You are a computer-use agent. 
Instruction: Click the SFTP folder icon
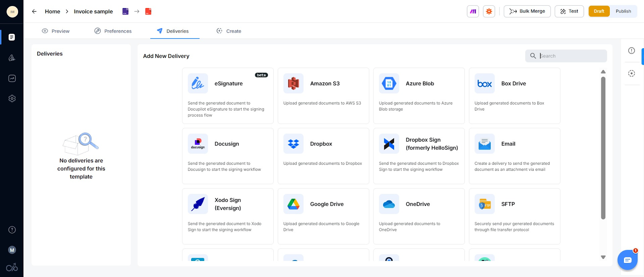(x=485, y=204)
